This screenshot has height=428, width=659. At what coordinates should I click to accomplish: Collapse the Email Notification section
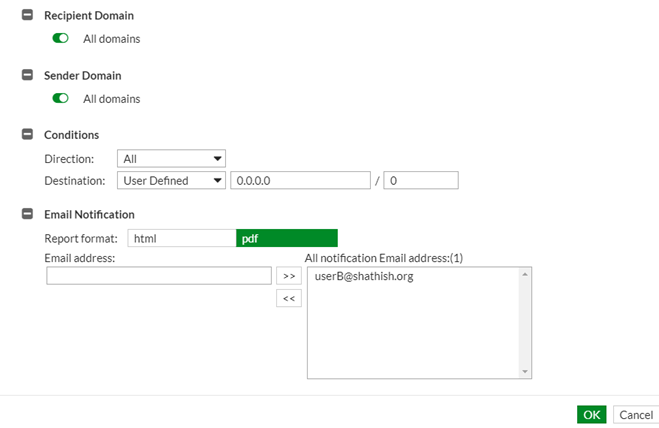pos(28,214)
